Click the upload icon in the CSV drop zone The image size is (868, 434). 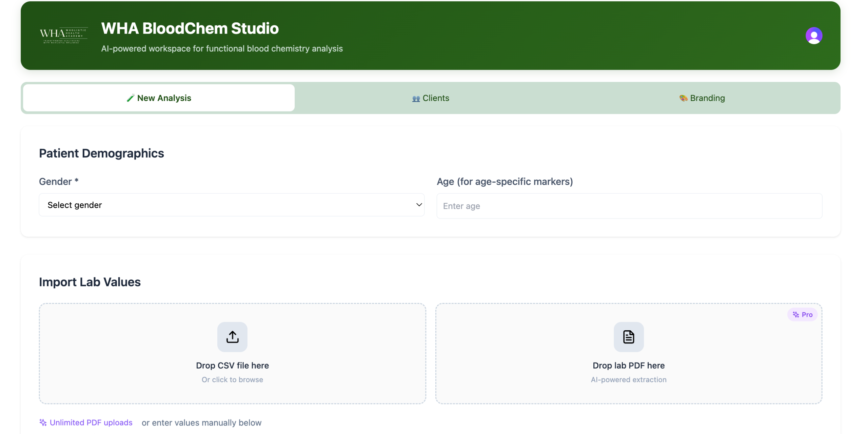(x=232, y=336)
